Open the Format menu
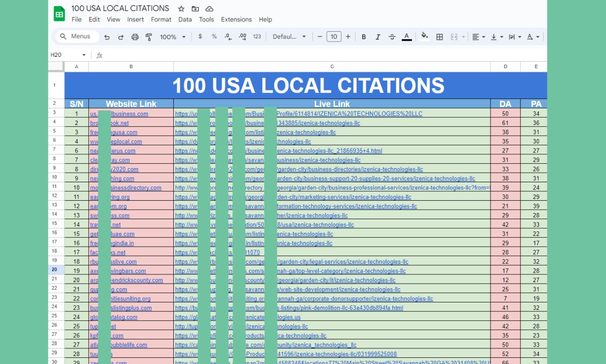This screenshot has height=364, width=606. click(161, 19)
